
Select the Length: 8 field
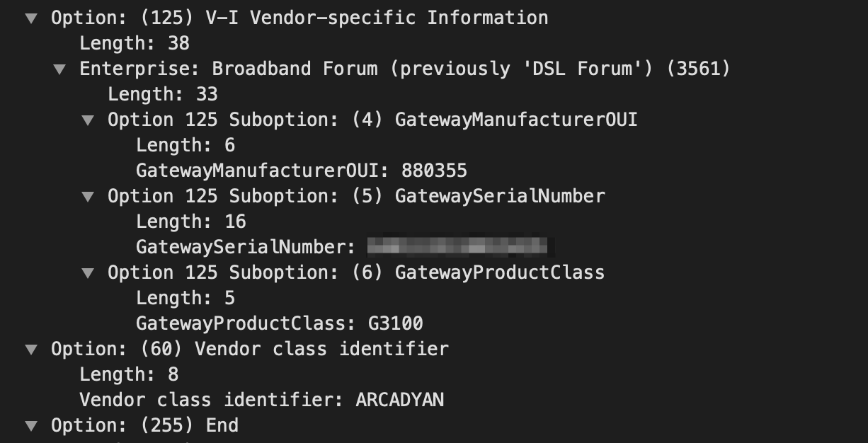129,374
